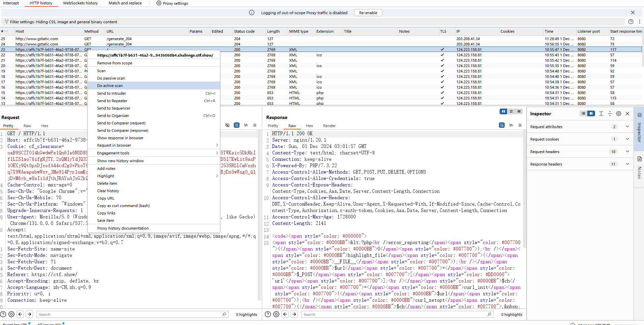644x325 pixels.
Task: Switch to side-by-side request/response layout
Action: (503, 112)
